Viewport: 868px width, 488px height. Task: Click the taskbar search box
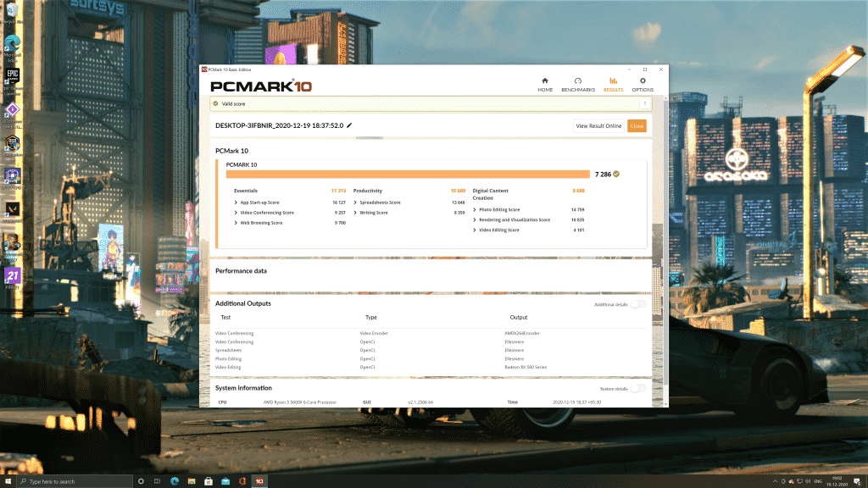tap(75, 481)
